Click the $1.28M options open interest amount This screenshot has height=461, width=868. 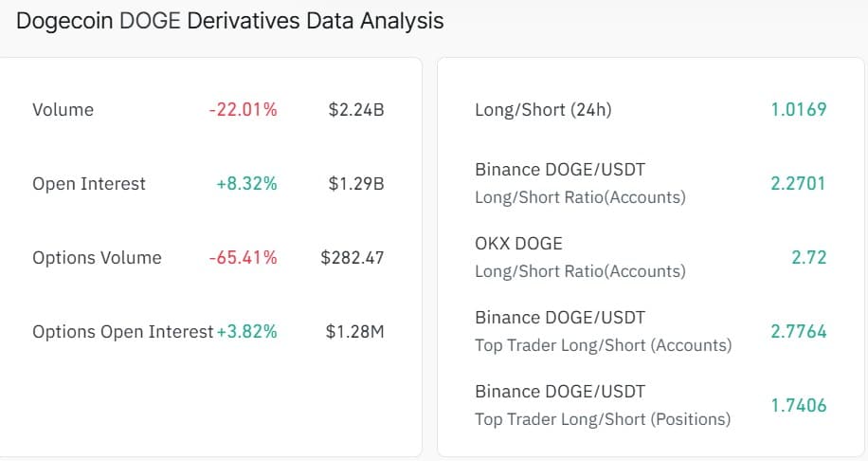tap(354, 332)
